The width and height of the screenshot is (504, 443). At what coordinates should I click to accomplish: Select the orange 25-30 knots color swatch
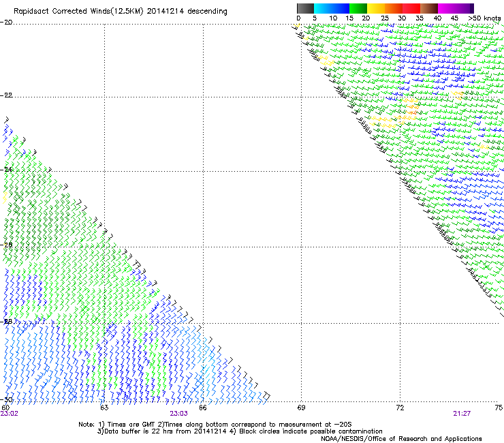[394, 8]
